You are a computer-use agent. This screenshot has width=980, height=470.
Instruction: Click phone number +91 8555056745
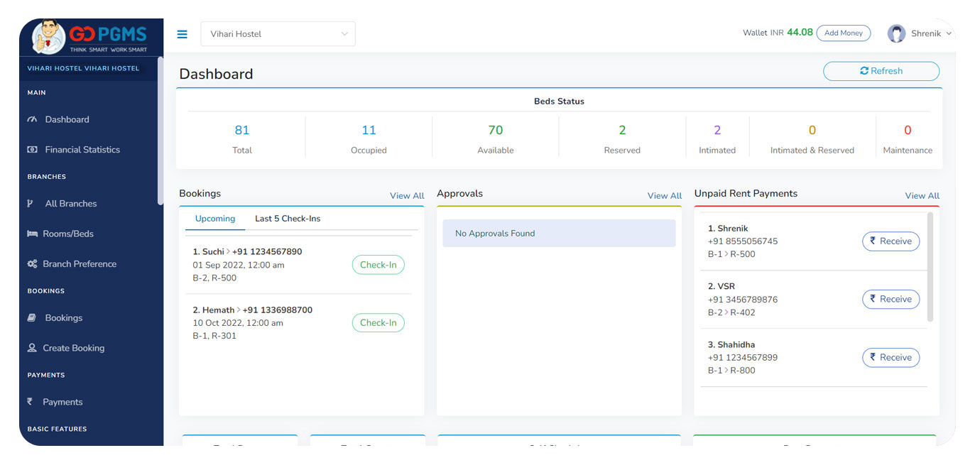coord(743,241)
